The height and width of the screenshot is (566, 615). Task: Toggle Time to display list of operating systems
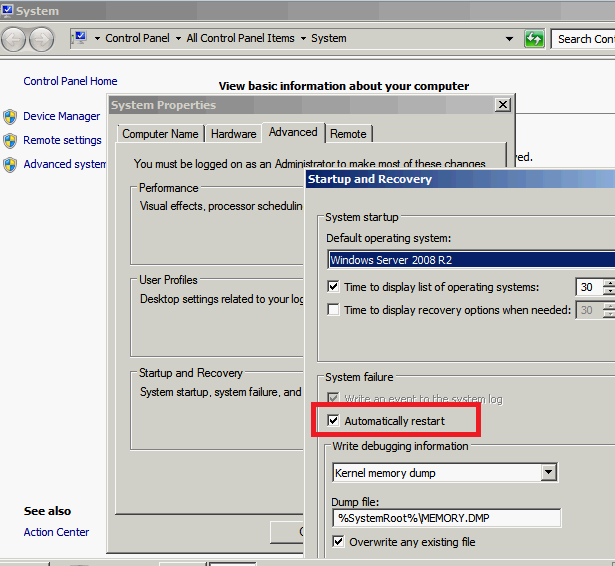pyautogui.click(x=334, y=287)
